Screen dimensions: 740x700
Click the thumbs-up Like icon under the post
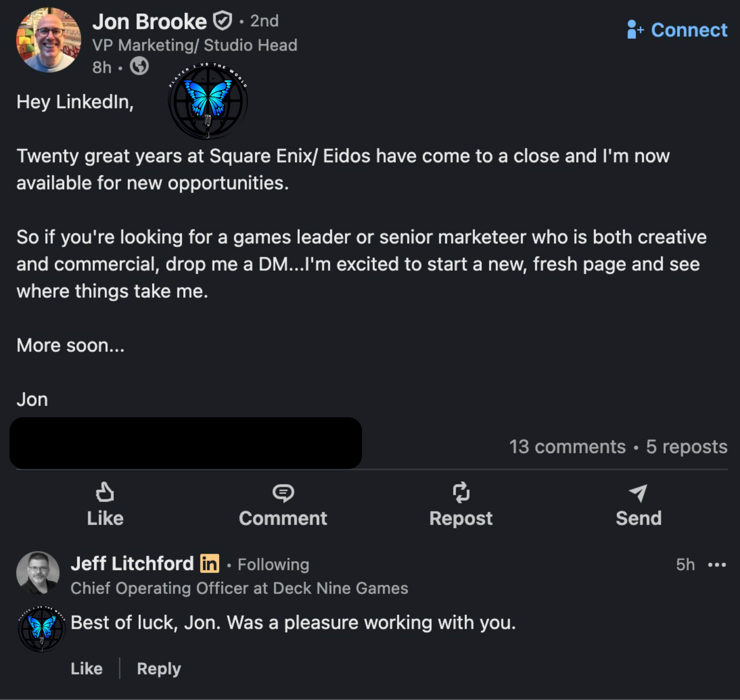coord(105,492)
